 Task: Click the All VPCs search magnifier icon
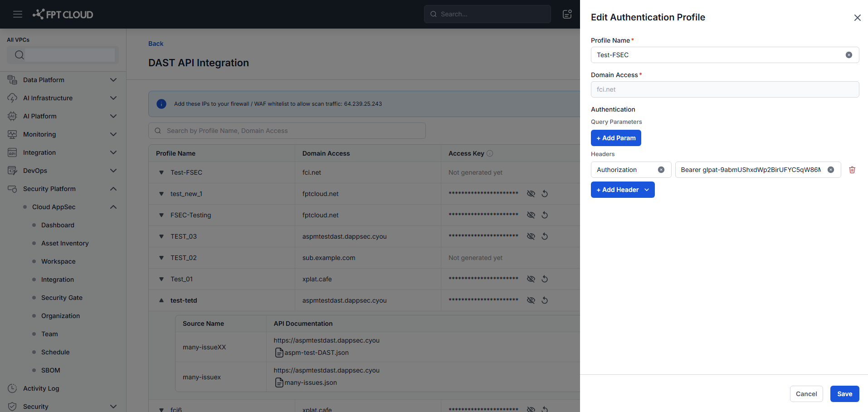19,55
